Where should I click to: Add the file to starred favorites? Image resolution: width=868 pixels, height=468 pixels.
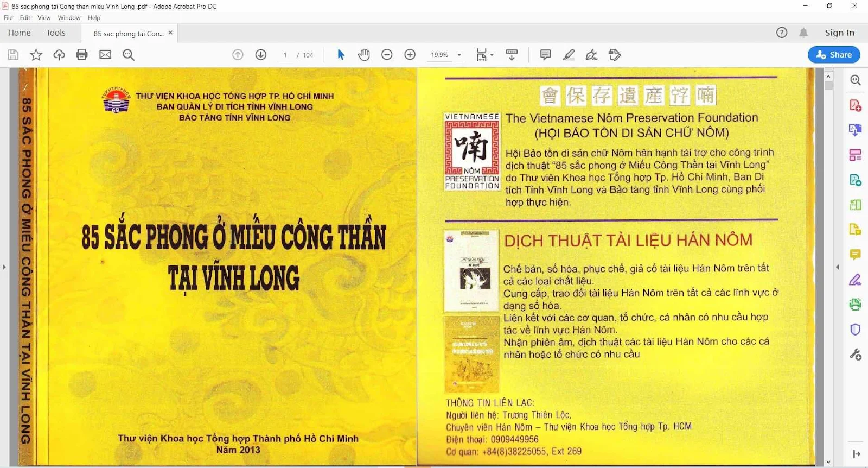click(x=36, y=55)
